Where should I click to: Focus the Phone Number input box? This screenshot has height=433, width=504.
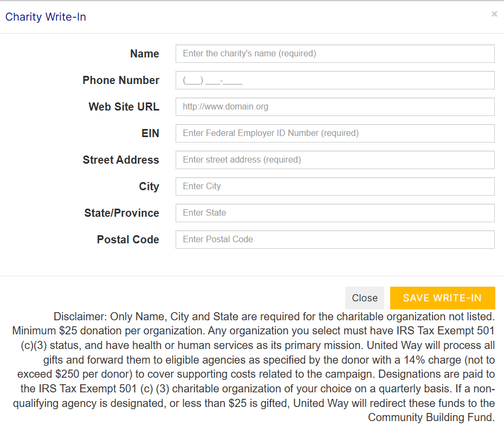[x=335, y=80]
